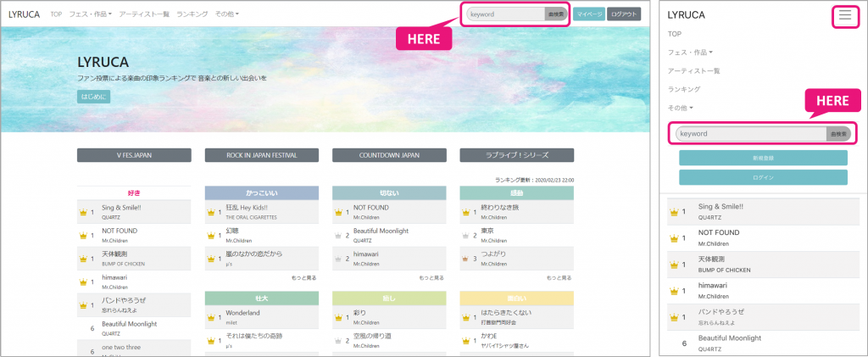Viewport: 868px width, 357px height.
Task: Click the silver crown beside 東京
Action: 465,235
